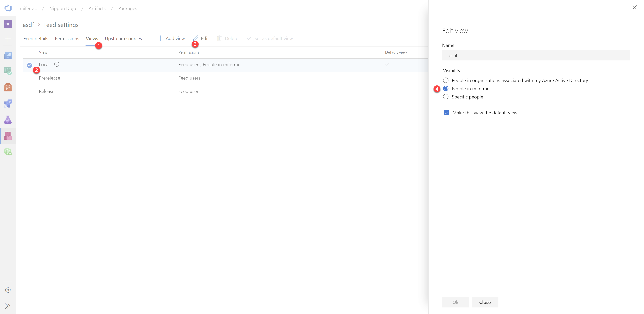Open organization settings gear
The image size is (644, 314).
8,290
